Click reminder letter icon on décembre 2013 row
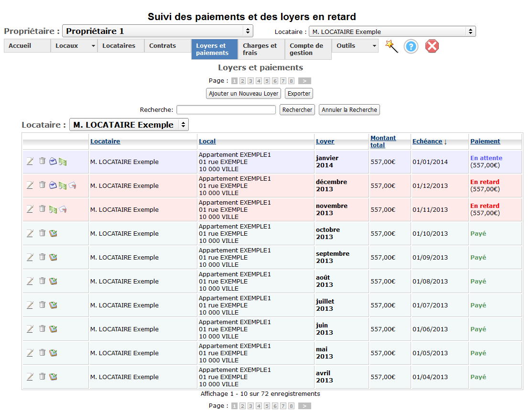Image resolution: width=532 pixels, height=414 pixels. pos(72,185)
